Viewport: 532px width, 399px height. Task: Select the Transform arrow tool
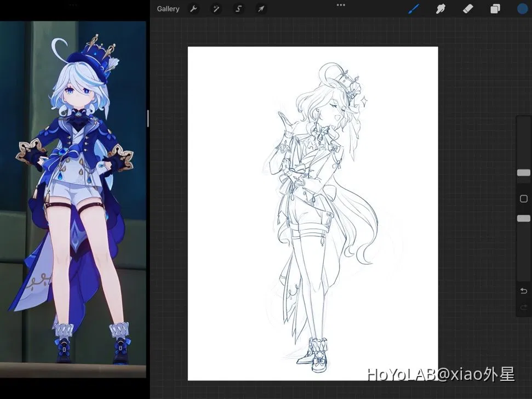(x=261, y=8)
